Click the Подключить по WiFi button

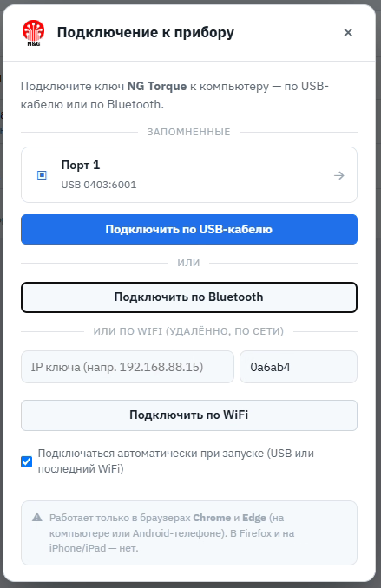(x=189, y=415)
